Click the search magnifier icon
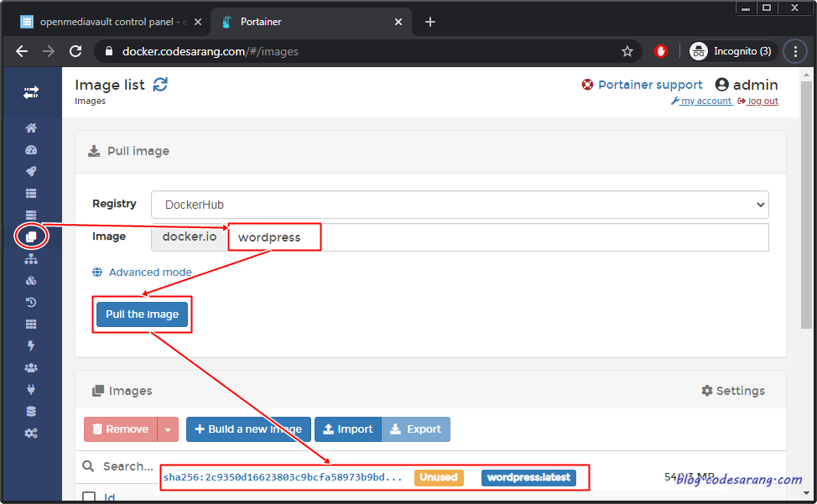The height and width of the screenshot is (504, 817). 89,466
